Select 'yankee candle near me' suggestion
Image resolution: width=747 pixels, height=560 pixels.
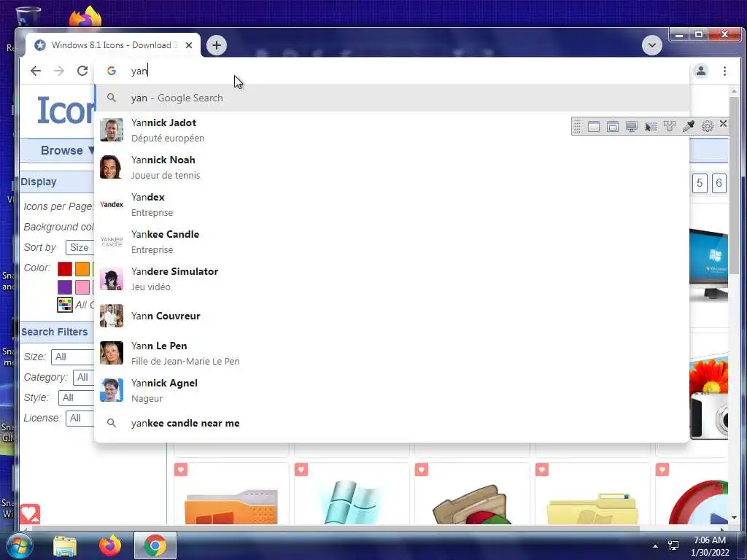(x=392, y=423)
